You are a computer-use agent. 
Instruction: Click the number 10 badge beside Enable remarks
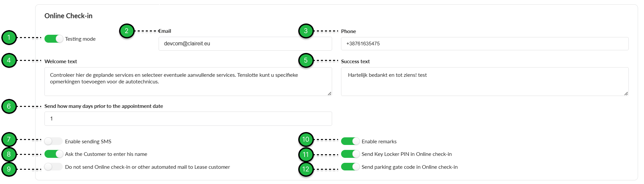point(306,139)
